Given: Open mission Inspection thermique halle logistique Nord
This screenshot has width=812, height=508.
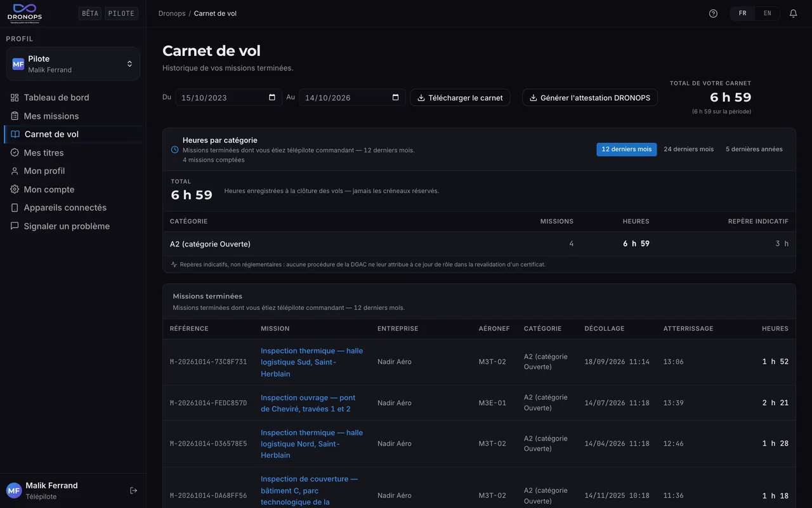Looking at the screenshot, I should [312, 444].
